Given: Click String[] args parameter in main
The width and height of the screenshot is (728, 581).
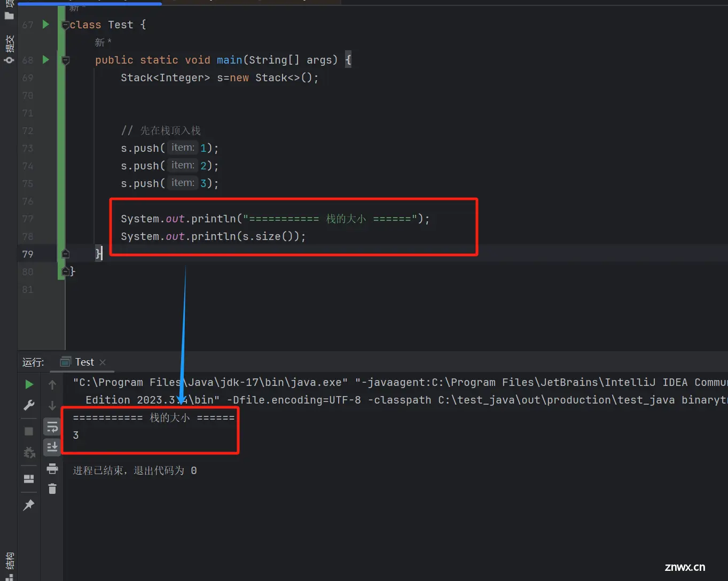Looking at the screenshot, I should [x=293, y=60].
